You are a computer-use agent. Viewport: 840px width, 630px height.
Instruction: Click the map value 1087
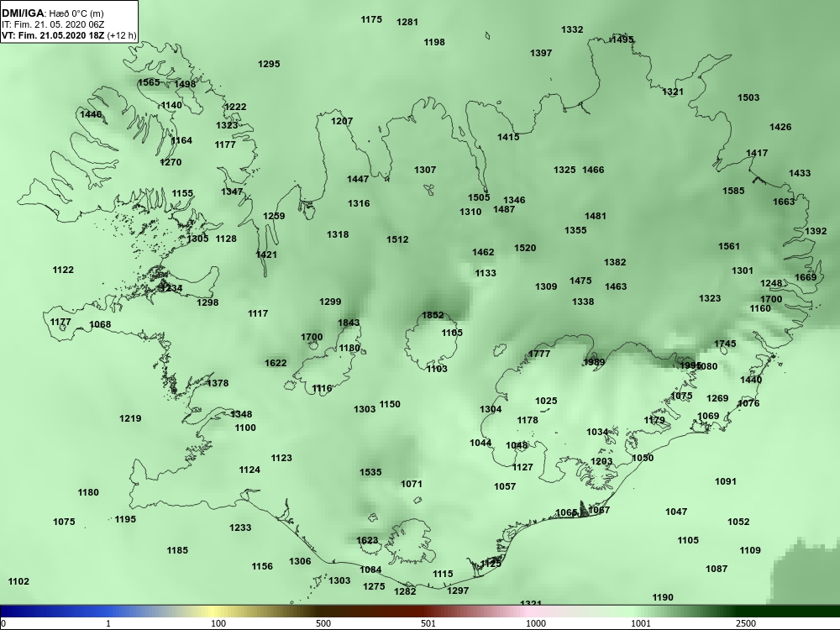pyautogui.click(x=717, y=569)
